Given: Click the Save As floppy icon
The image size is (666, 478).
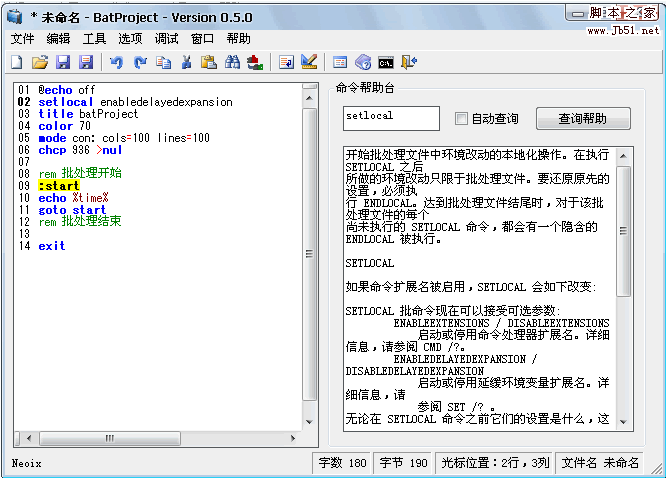Looking at the screenshot, I should pos(86,62).
